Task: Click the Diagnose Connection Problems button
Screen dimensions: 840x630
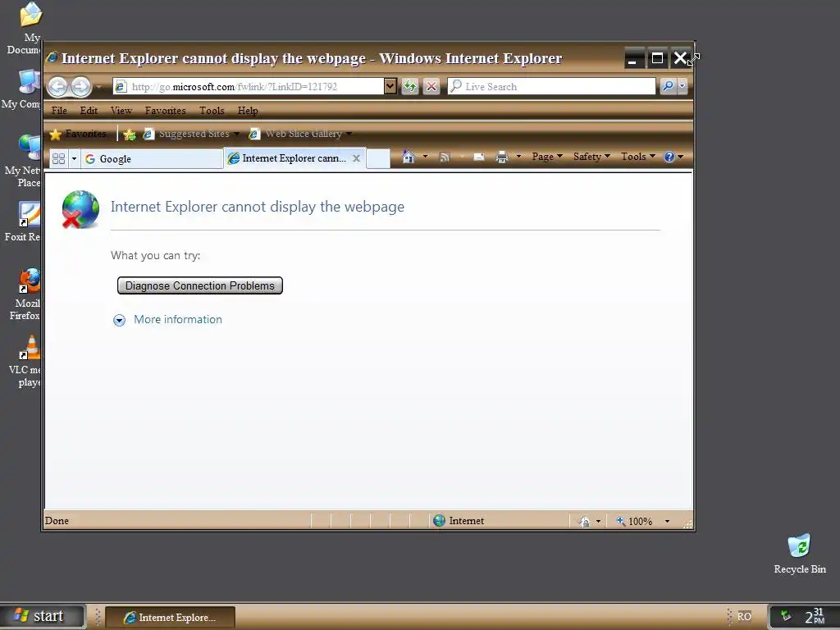Action: click(200, 285)
